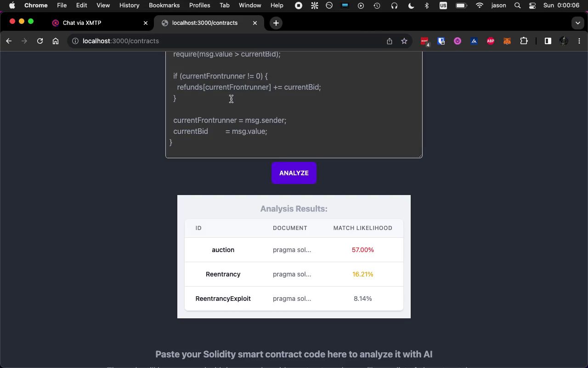588x368 pixels.
Task: Open the Chrome profile avatar
Action: coord(564,41)
